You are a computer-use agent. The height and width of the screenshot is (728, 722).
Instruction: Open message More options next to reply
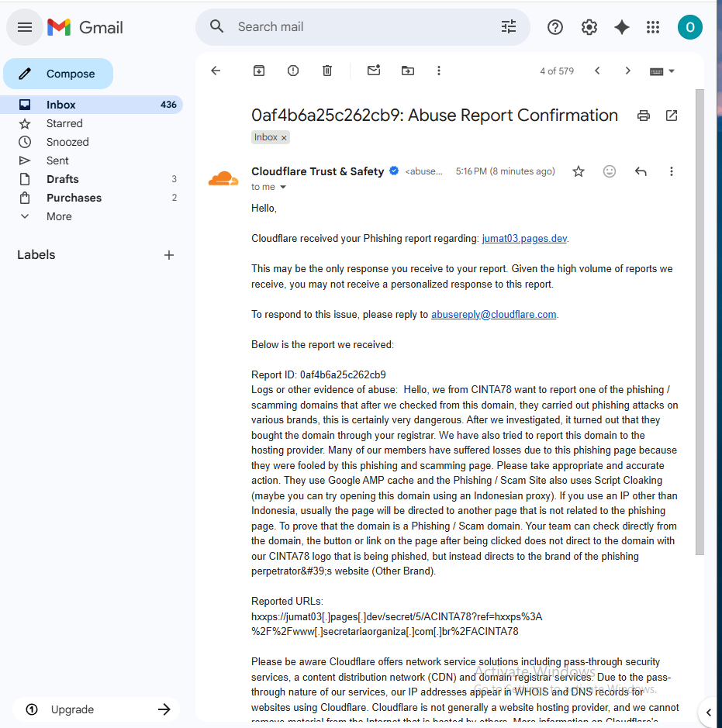click(x=671, y=171)
